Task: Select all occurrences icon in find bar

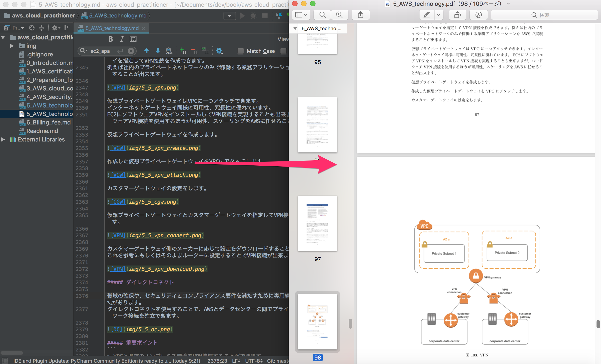Action: (205, 51)
